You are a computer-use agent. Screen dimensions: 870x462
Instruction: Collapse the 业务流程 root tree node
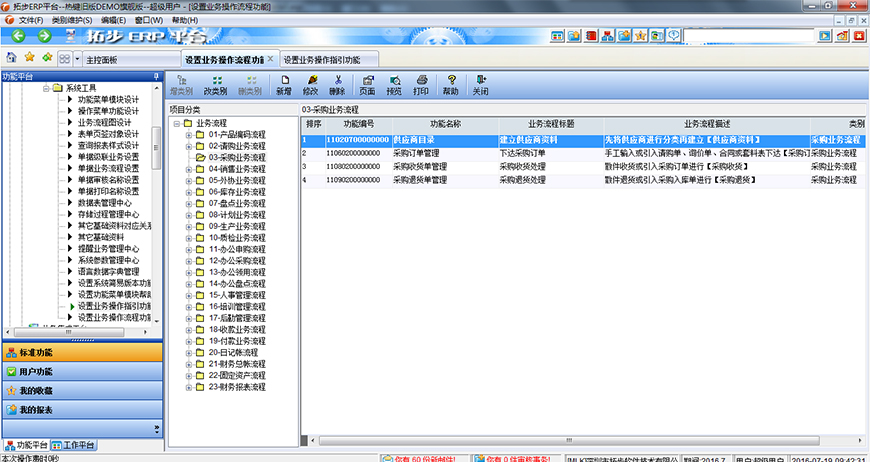click(x=176, y=123)
